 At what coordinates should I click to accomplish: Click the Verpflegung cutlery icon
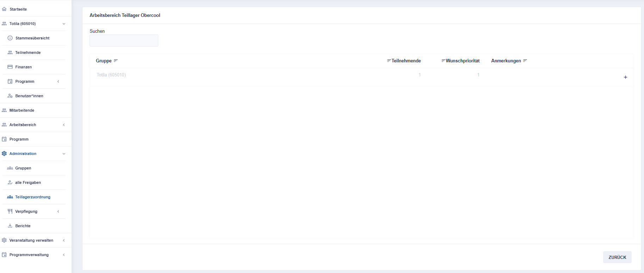(10, 211)
